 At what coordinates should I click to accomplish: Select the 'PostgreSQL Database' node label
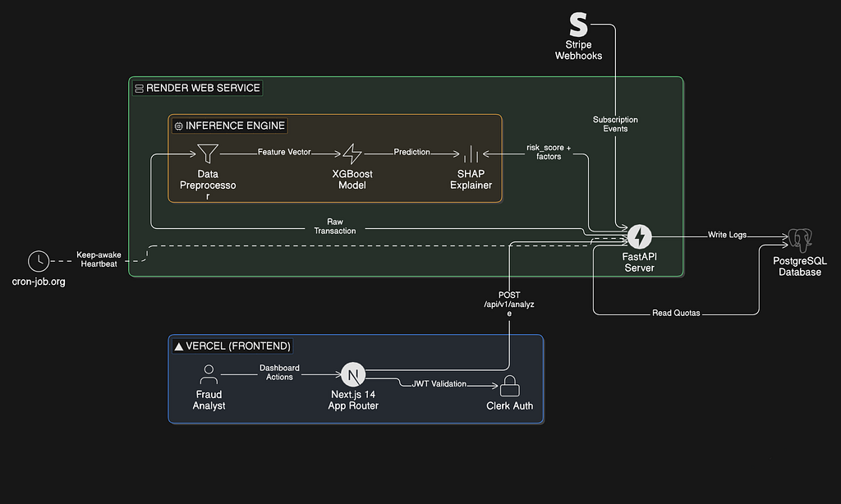coord(800,267)
